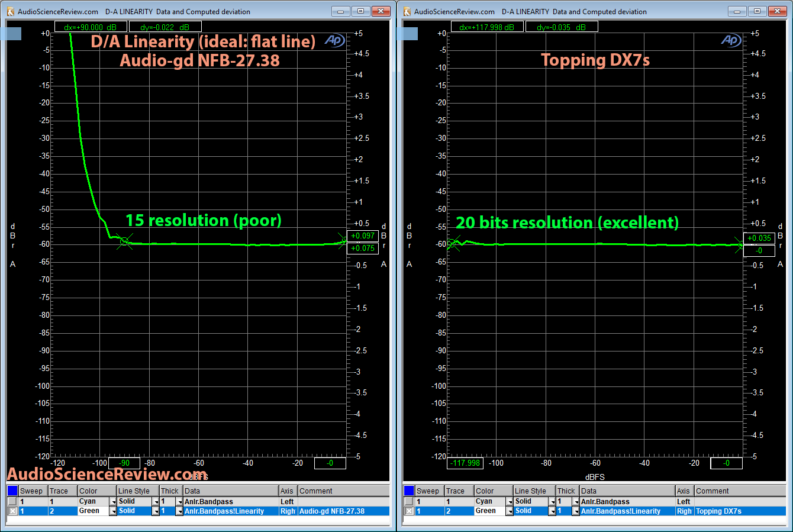793x532 pixels.
Task: Open Green color dropdown in the Audio-gd row
Action: 113,511
